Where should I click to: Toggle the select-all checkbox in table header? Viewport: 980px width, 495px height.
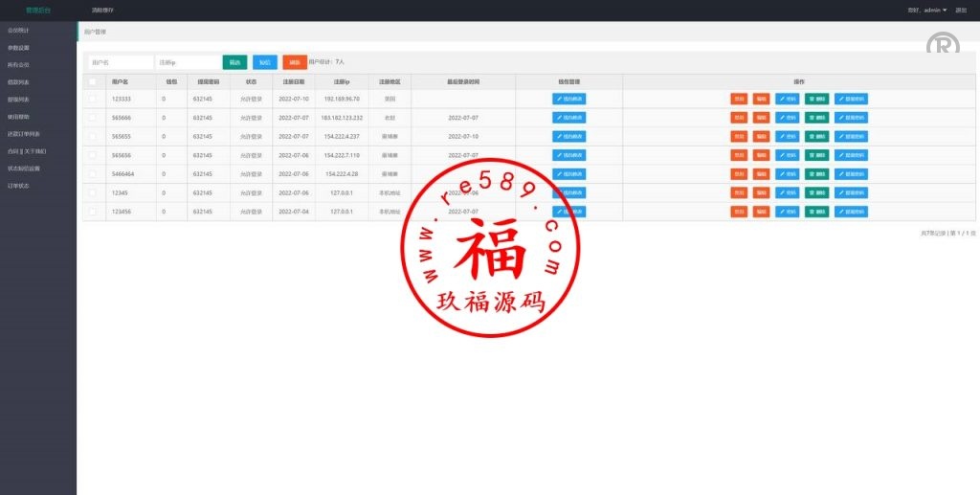coord(93,82)
